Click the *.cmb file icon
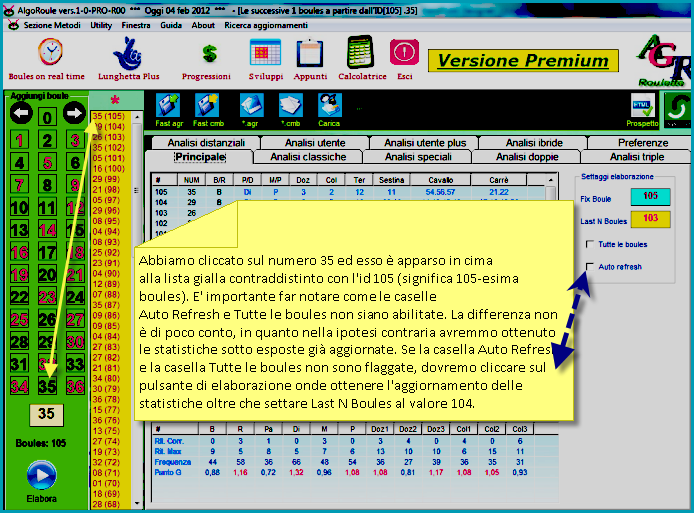The width and height of the screenshot is (694, 513). tap(290, 106)
